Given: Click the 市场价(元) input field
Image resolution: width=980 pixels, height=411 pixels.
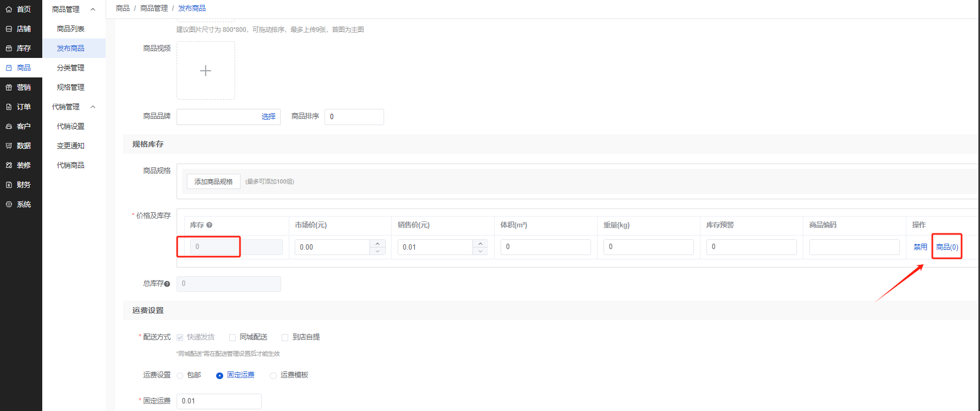Looking at the screenshot, I should coord(333,247).
